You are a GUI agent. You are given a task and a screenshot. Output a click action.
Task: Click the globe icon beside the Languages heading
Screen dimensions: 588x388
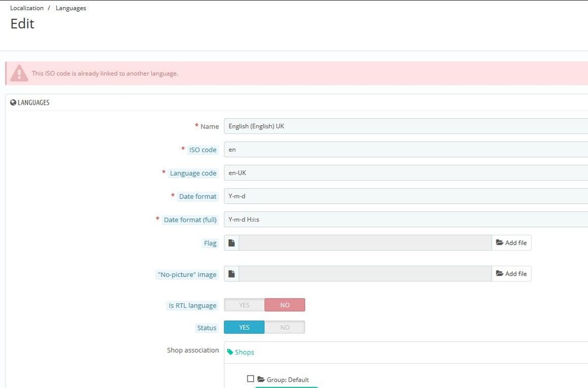coord(14,102)
